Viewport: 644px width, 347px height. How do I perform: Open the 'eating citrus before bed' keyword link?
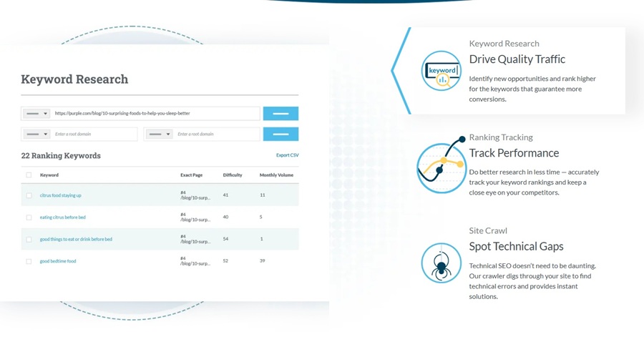pyautogui.click(x=62, y=218)
